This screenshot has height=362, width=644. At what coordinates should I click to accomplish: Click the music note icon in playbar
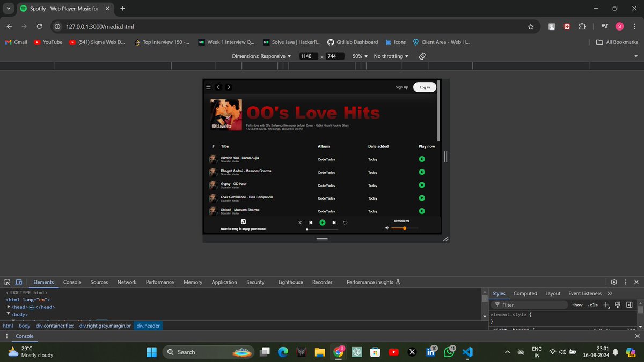[243, 221]
